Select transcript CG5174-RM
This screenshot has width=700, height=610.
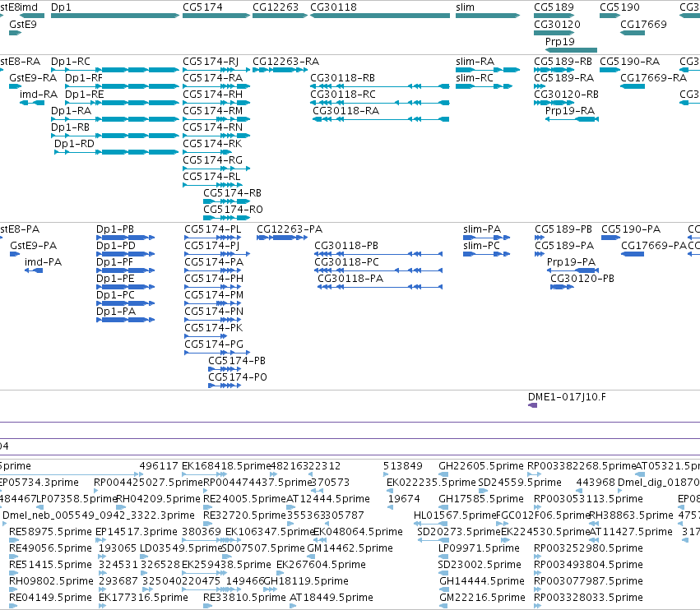(216, 119)
